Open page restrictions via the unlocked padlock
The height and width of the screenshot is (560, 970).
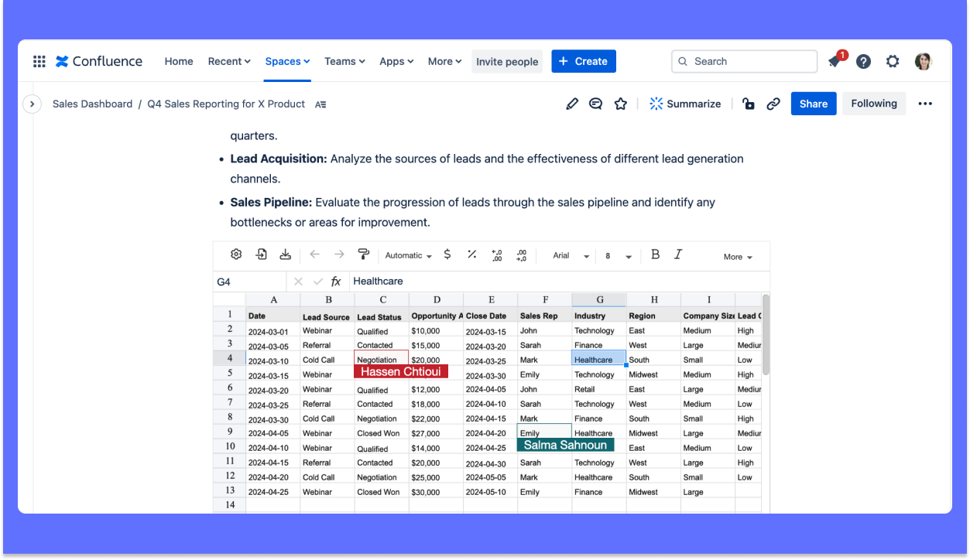coord(748,104)
